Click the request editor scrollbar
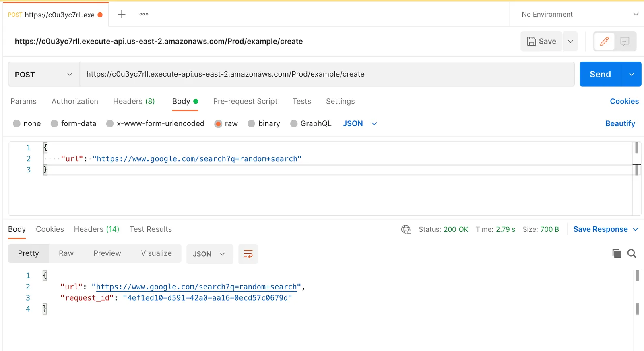Viewport: 644px width, 351px height. pos(636,158)
